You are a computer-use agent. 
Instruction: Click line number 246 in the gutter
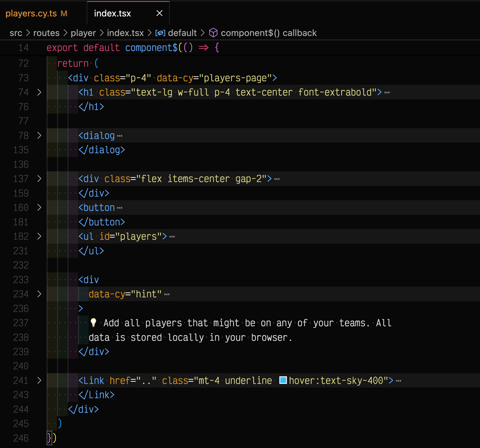[x=21, y=438]
